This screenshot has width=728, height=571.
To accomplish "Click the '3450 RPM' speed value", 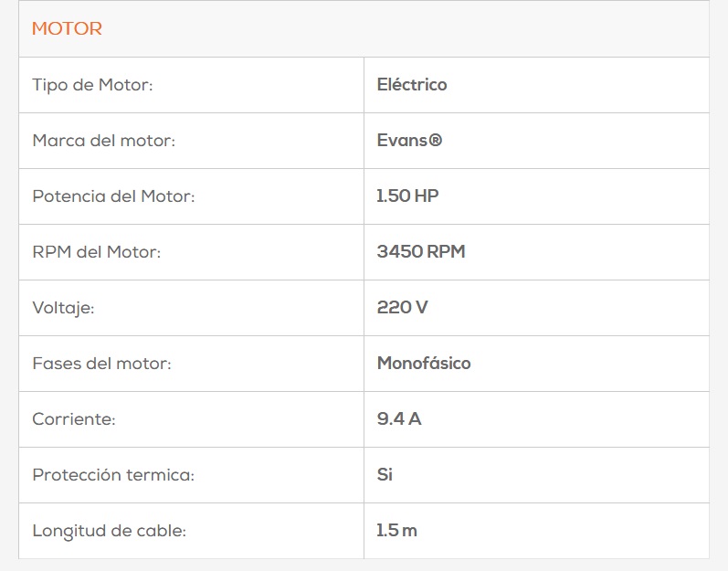I will click(x=421, y=252).
